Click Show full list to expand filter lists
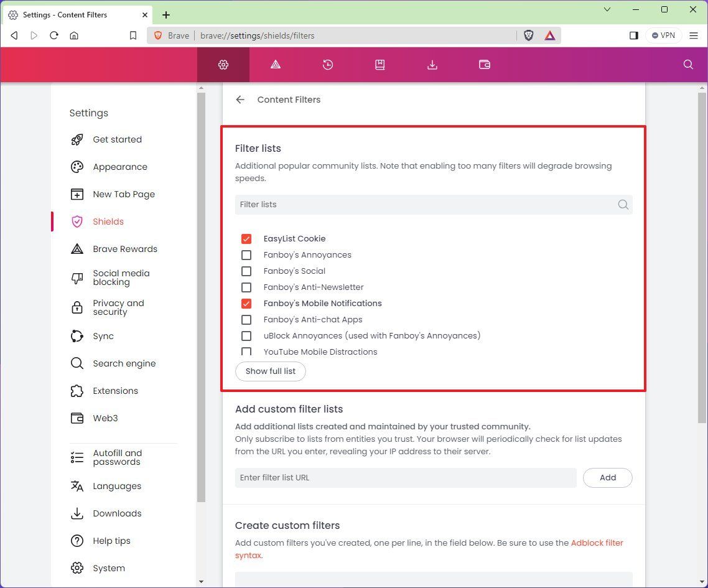Viewport: 708px width, 588px height. tap(270, 371)
